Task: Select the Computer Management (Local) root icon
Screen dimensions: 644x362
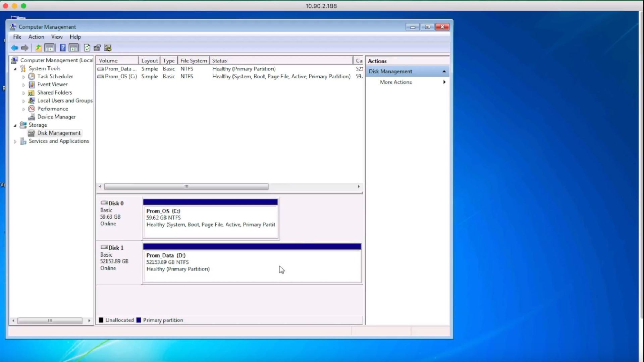Action: (14, 60)
